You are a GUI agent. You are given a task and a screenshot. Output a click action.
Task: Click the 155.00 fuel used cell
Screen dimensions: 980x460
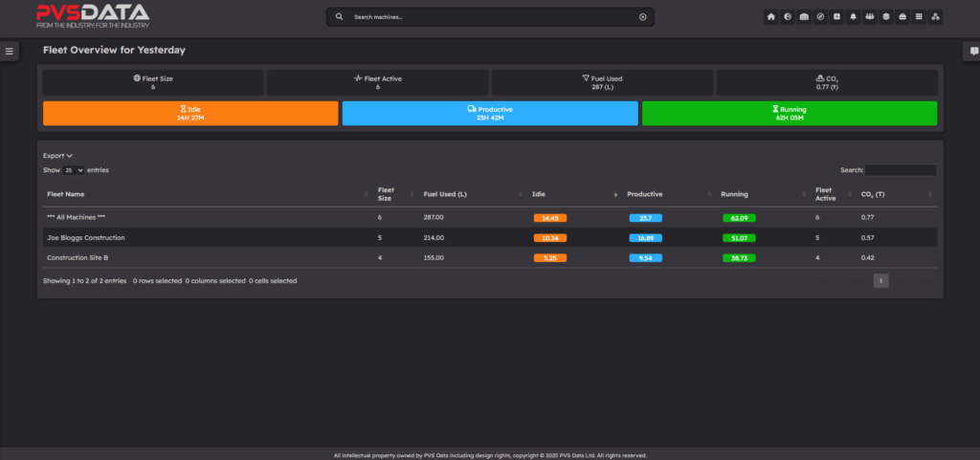coord(434,258)
